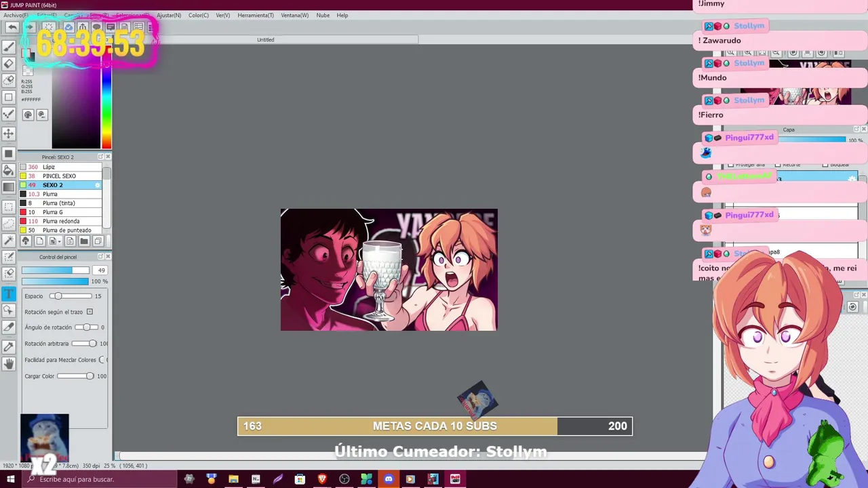Select the transparent color swatch
Viewport: 868px width, 488px height.
pyautogui.click(x=28, y=70)
